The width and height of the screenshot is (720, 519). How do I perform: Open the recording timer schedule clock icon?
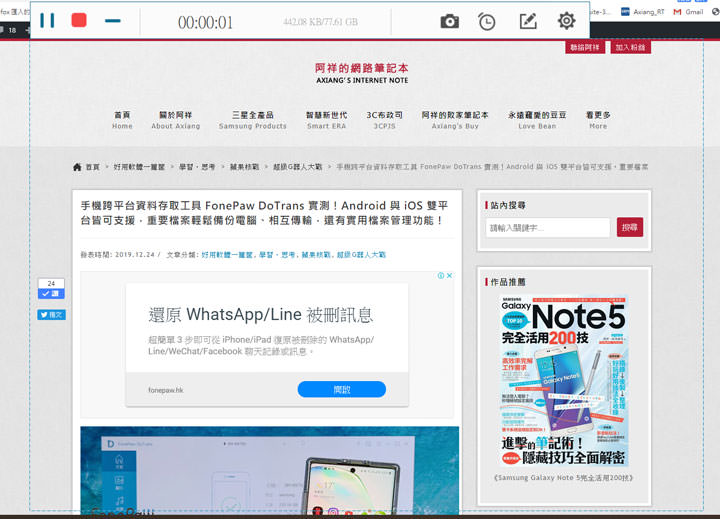pos(486,22)
